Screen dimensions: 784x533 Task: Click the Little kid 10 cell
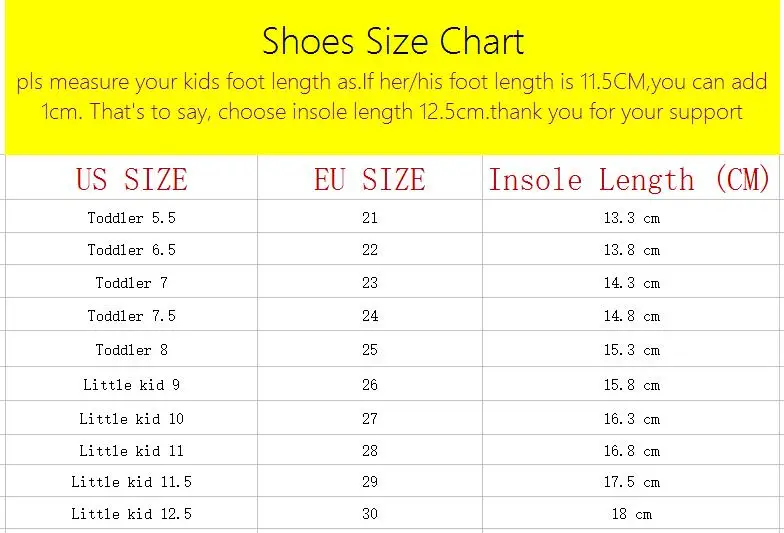(x=132, y=418)
